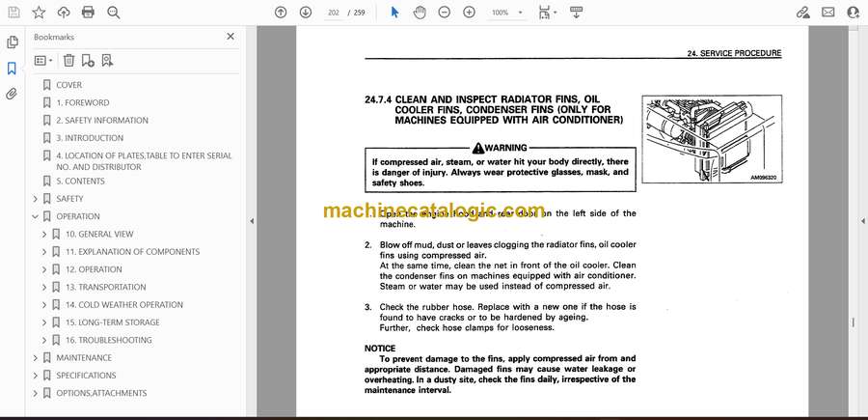This screenshot has height=420, width=868.
Task: Open 4. LOCATION OF PLATES bookmark
Action: tap(144, 161)
